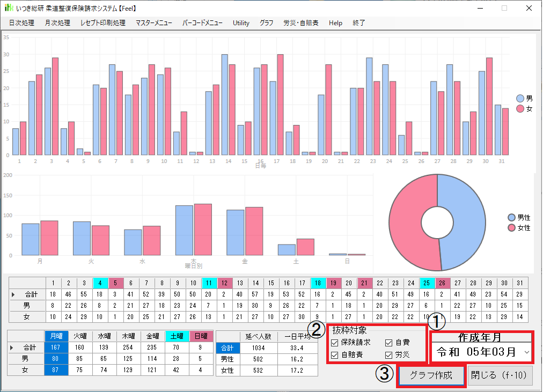Open the Utility menu
Image resolution: width=543 pixels, height=392 pixels.
pos(241,23)
